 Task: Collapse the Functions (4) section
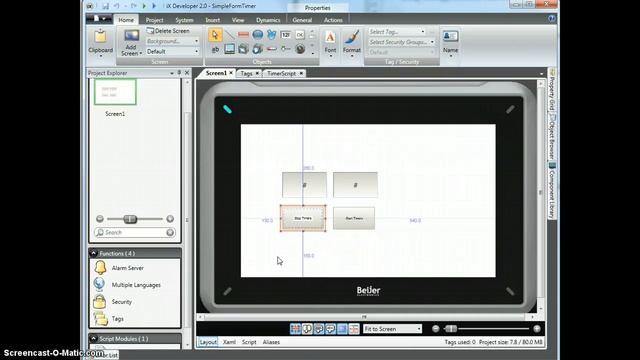point(93,253)
